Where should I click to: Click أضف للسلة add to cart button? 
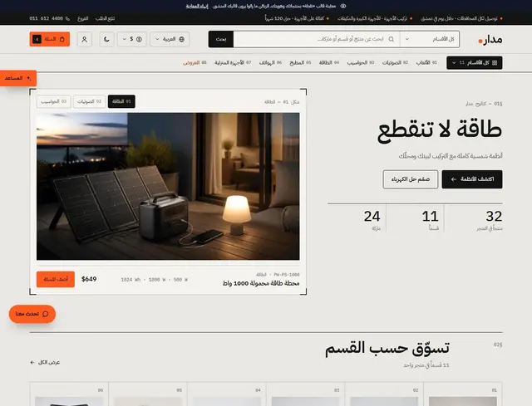[56, 279]
